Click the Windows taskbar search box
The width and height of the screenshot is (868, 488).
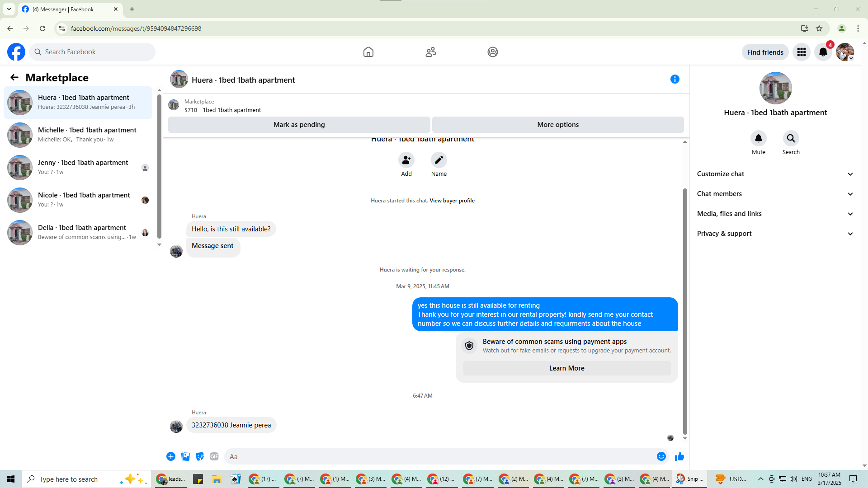click(x=87, y=479)
